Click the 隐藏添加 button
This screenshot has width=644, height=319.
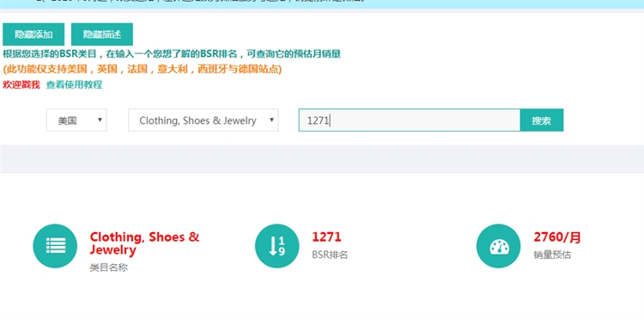coord(33,34)
